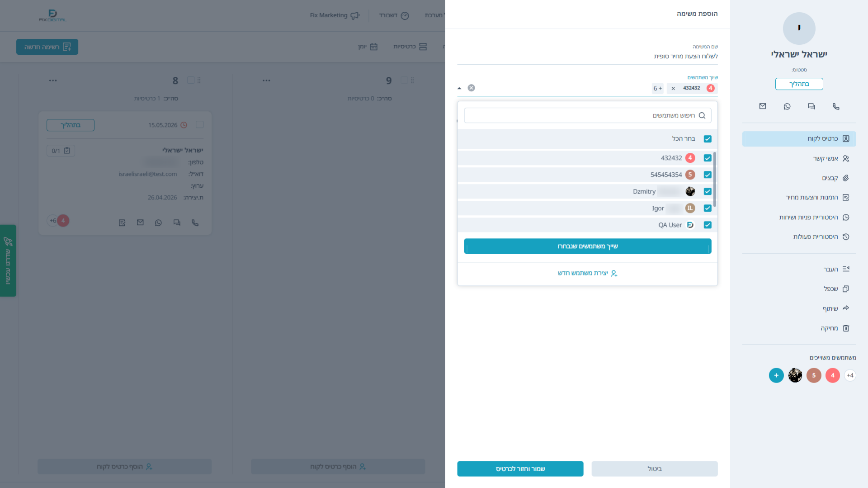Image resolution: width=868 pixels, height=488 pixels.
Task: Open the כרטיס לקוח sidebar item
Action: click(799, 139)
